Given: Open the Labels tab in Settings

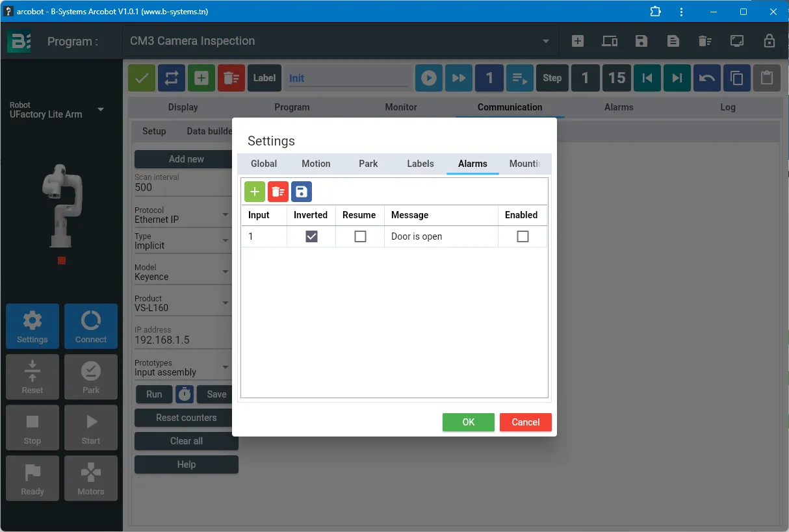Looking at the screenshot, I should click(x=420, y=164).
